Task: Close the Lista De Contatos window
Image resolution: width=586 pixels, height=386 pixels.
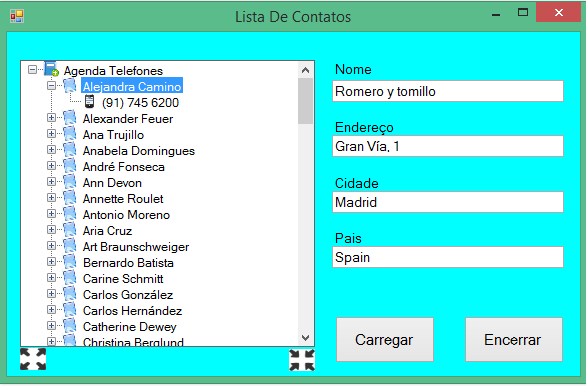Action: [558, 13]
